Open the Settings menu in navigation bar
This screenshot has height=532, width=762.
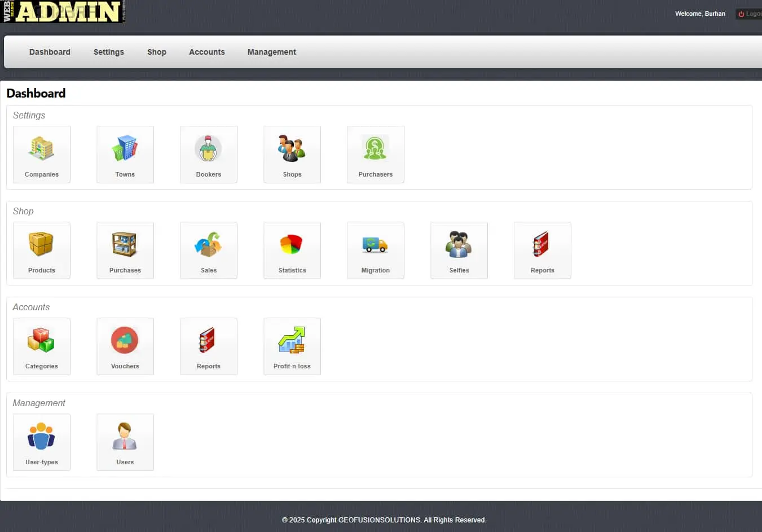108,52
